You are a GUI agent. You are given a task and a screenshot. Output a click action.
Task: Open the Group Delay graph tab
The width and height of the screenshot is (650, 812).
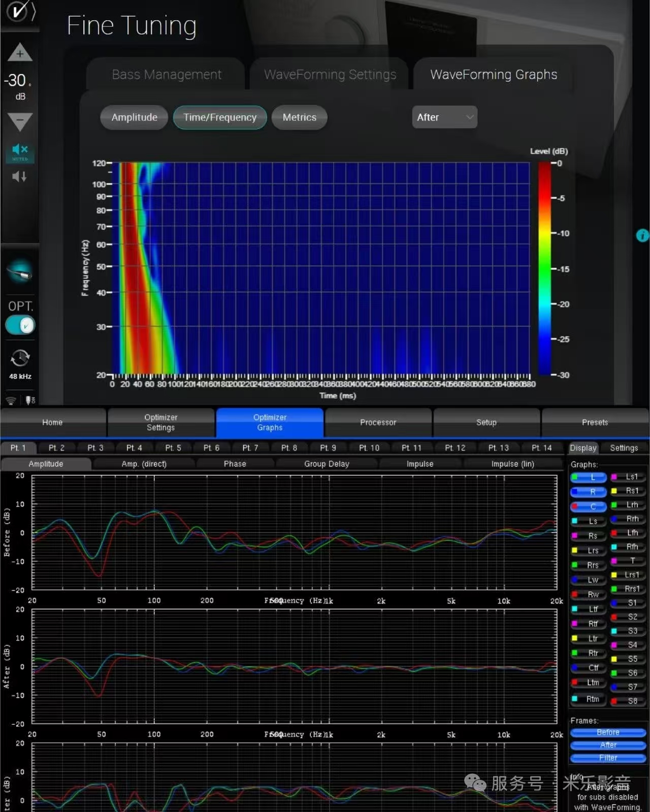click(327, 464)
